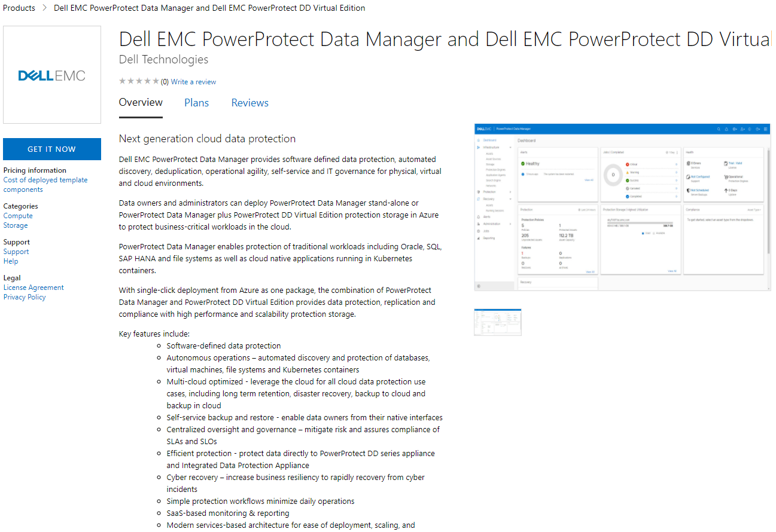This screenshot has width=776, height=532.
Task: Click the fifth rating star next to Write a review
Action: pyautogui.click(x=156, y=80)
